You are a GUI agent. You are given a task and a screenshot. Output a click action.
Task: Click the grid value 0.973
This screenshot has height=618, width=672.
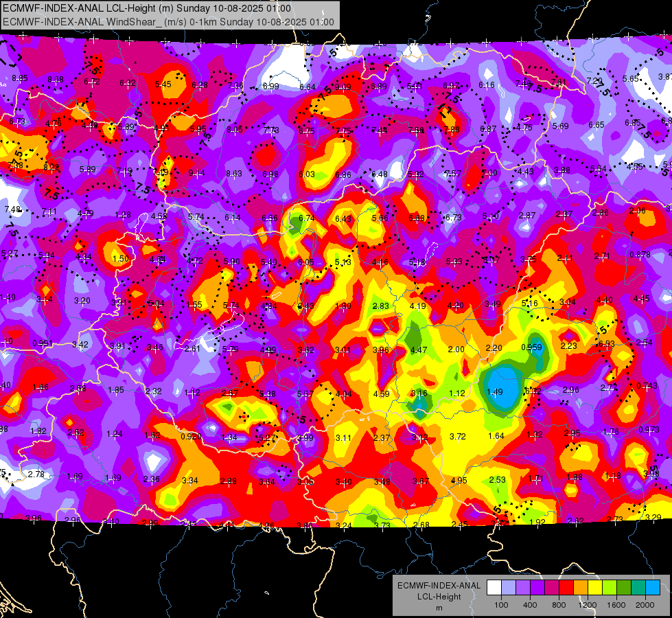pos(649,430)
